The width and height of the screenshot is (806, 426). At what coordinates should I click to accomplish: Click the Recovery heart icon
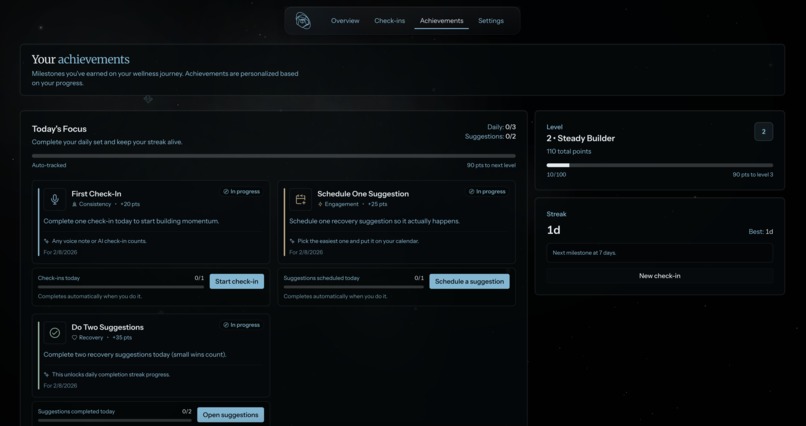[x=75, y=338]
